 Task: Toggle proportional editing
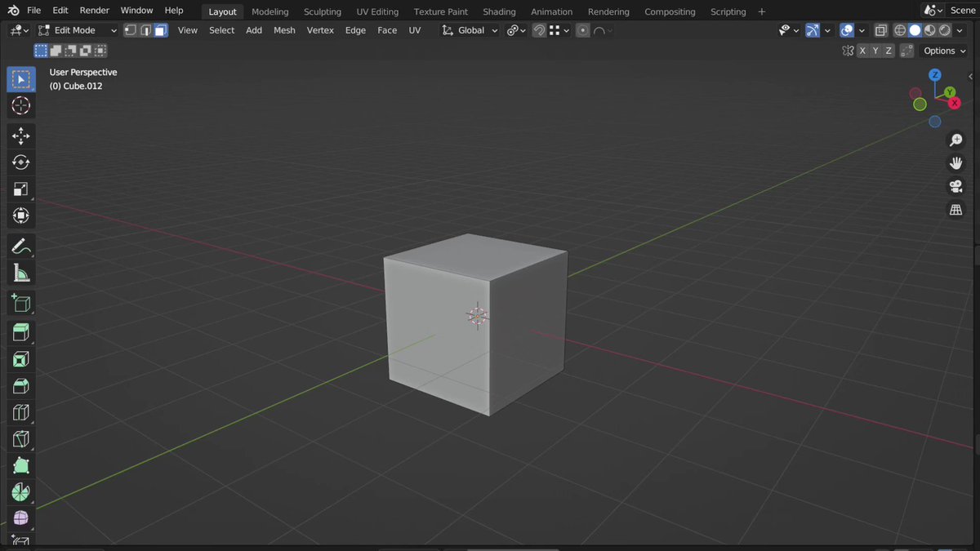(x=582, y=30)
